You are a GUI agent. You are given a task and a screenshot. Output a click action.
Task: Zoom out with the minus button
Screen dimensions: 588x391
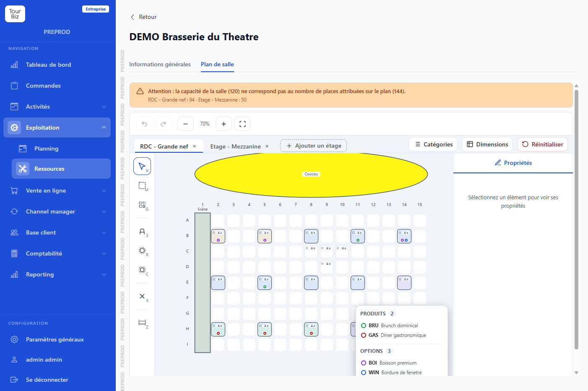[x=185, y=124]
